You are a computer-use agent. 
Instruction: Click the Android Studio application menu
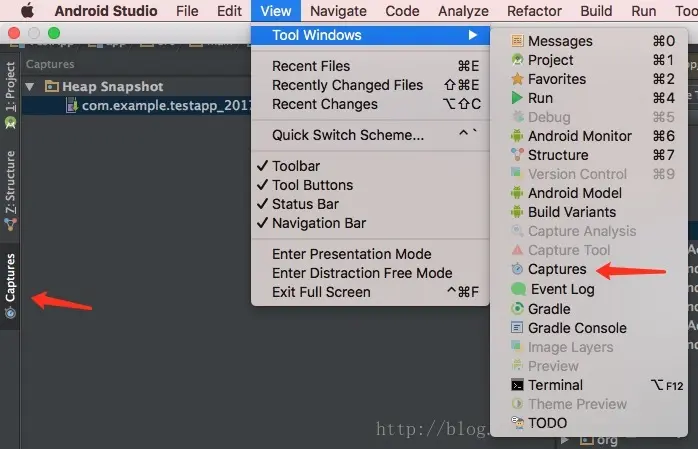[106, 11]
